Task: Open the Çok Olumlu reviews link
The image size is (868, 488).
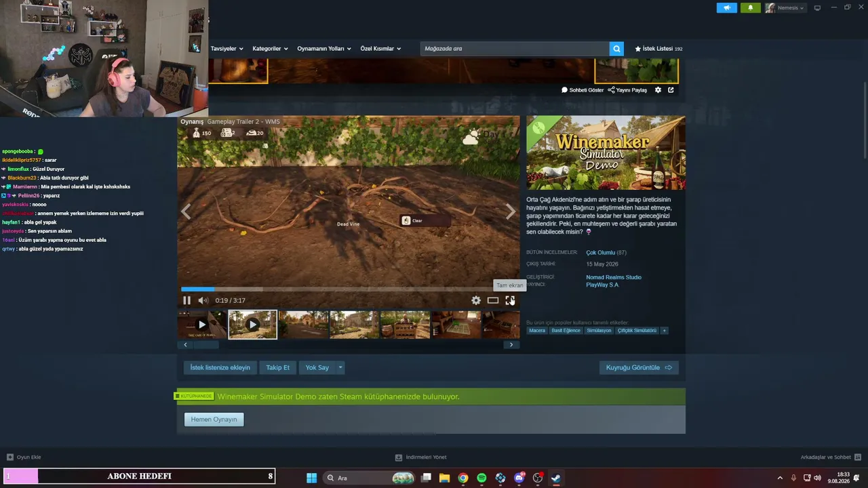Action: click(600, 253)
